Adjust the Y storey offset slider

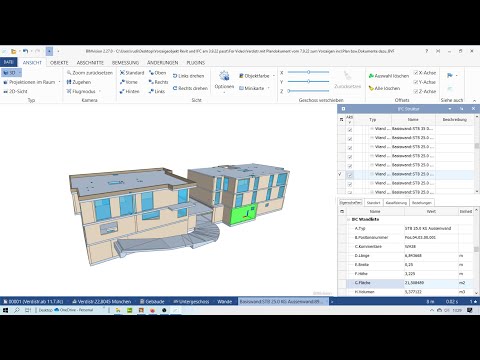pyautogui.click(x=308, y=82)
